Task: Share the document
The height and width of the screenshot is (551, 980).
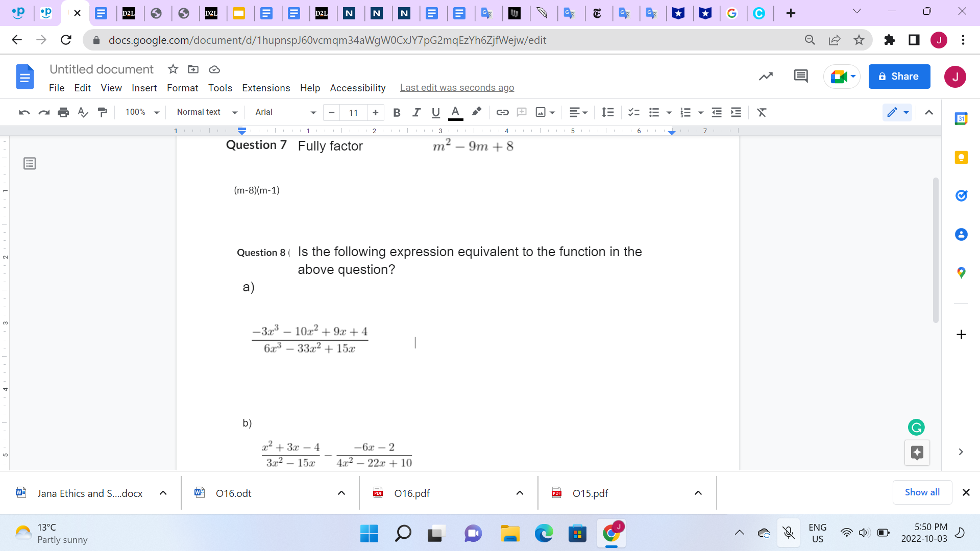Action: click(899, 76)
